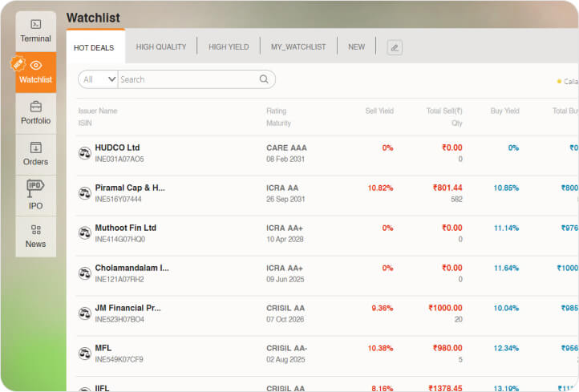Select the MY_WATCHLIST tab
Image resolution: width=579 pixels, height=392 pixels.
[298, 47]
